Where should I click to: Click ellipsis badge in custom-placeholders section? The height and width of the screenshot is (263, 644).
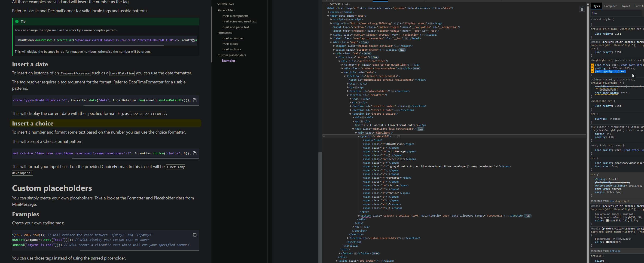point(403,238)
